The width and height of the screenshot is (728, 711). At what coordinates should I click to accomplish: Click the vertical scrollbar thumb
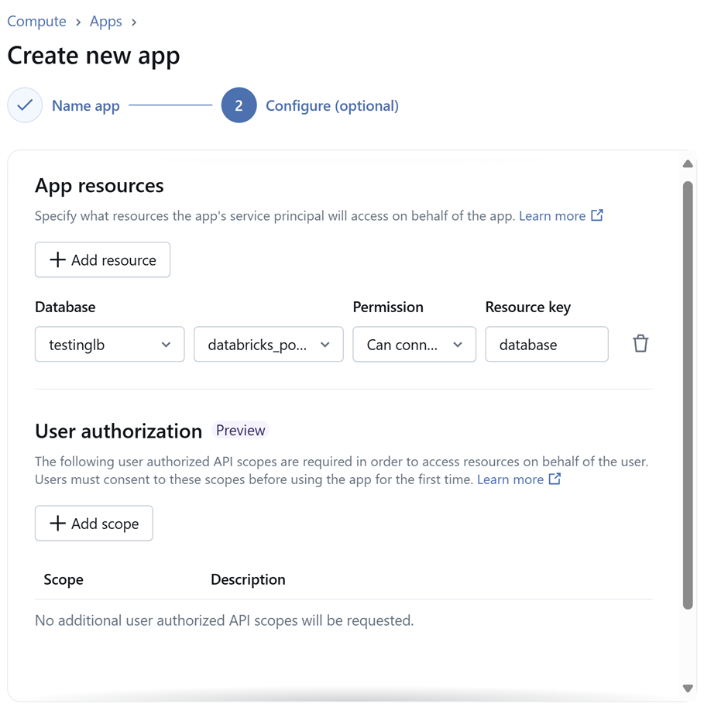688,395
